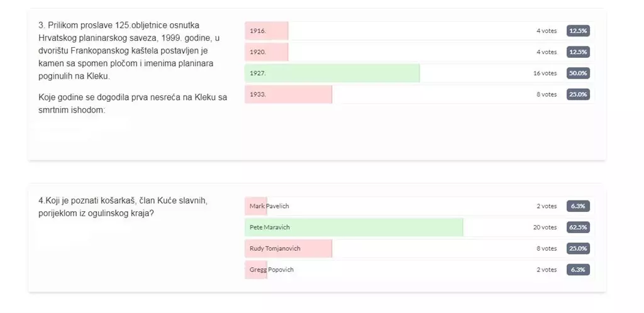Select the Gregg Popovich option
Image resolution: width=644 pixels, height=313 pixels.
click(419, 270)
